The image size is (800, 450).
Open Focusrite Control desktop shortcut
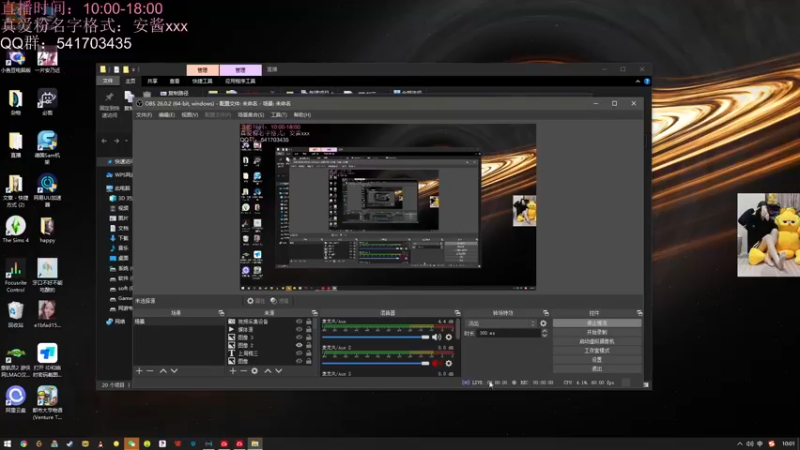tap(15, 276)
